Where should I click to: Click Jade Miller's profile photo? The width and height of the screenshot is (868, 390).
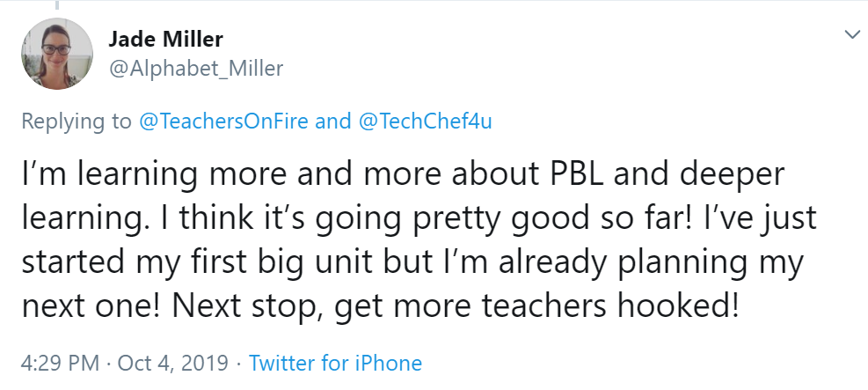(x=57, y=55)
